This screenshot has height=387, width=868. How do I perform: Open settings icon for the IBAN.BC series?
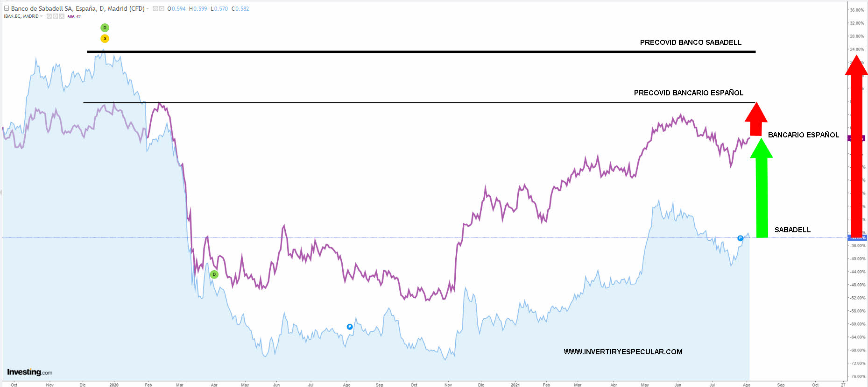point(55,16)
